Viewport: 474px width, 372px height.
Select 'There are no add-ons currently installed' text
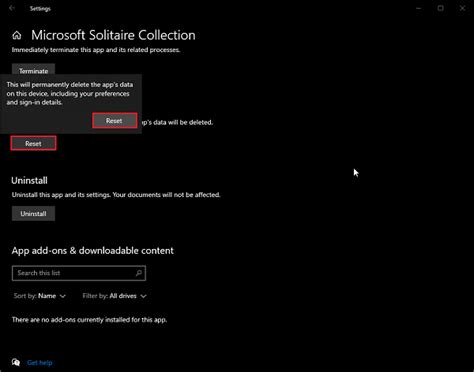[x=89, y=320]
